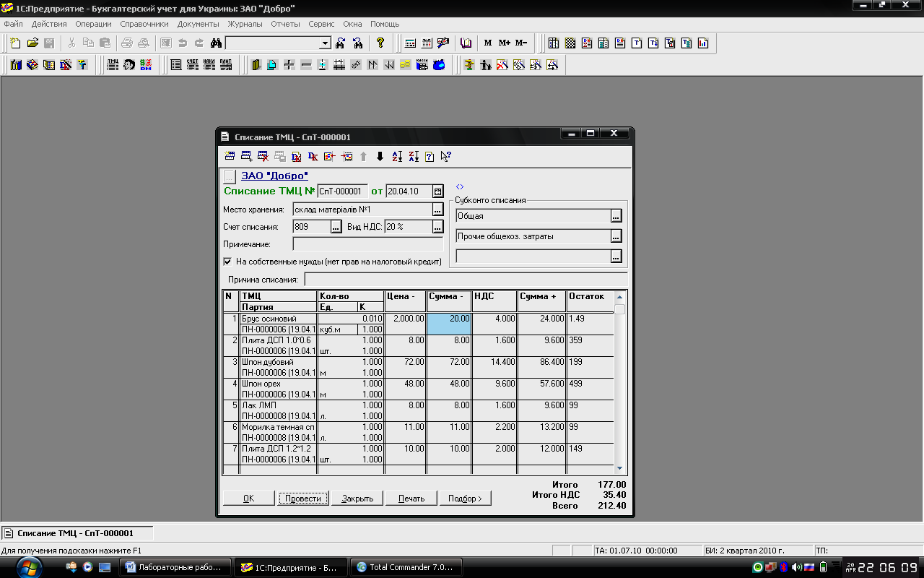
Task: Click the '...' button left of ЗАО "Добро"
Action: click(230, 176)
